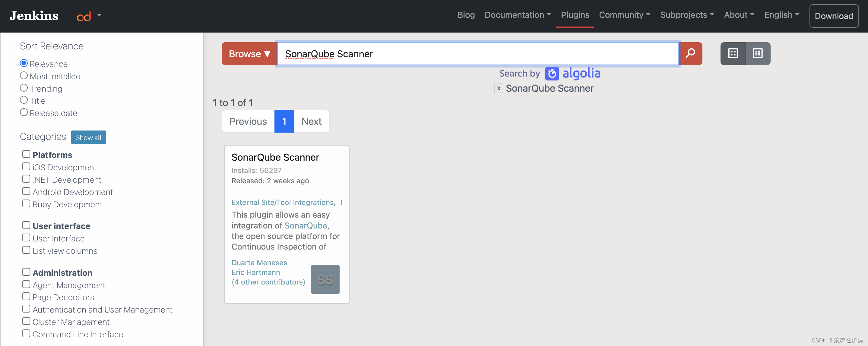
Task: Expand the Documentation menu
Action: 517,15
